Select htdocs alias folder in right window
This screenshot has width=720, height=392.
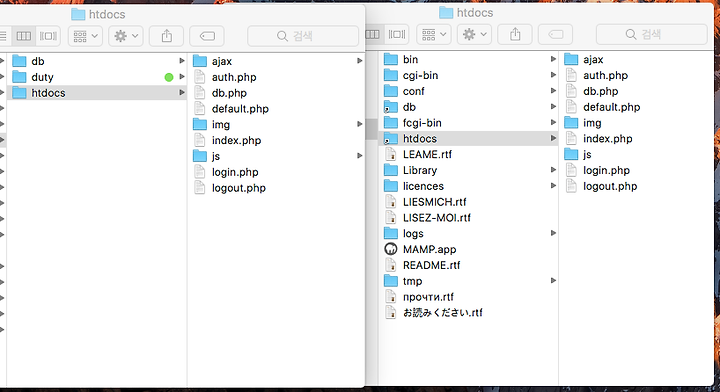[468, 139]
